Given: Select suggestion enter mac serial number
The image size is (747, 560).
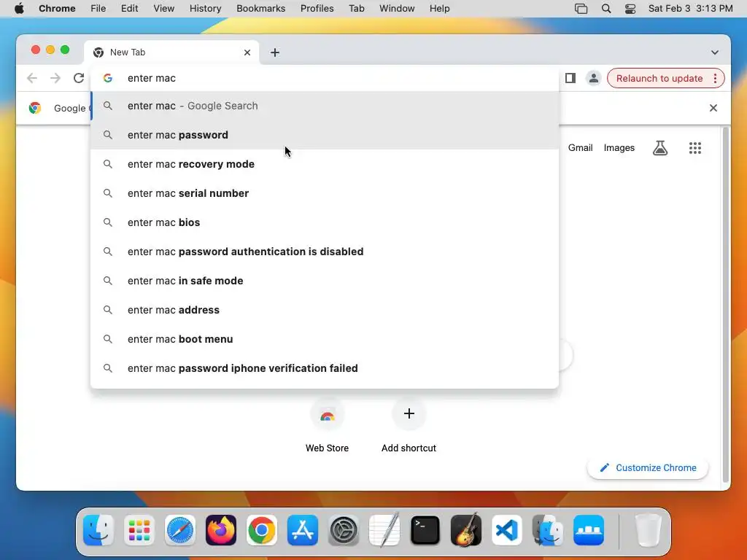Looking at the screenshot, I should 325,192.
